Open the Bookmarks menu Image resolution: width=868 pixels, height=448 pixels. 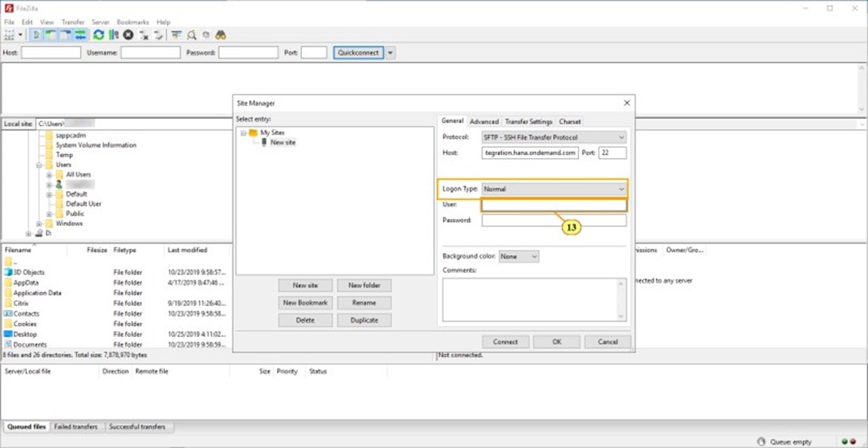coord(133,22)
